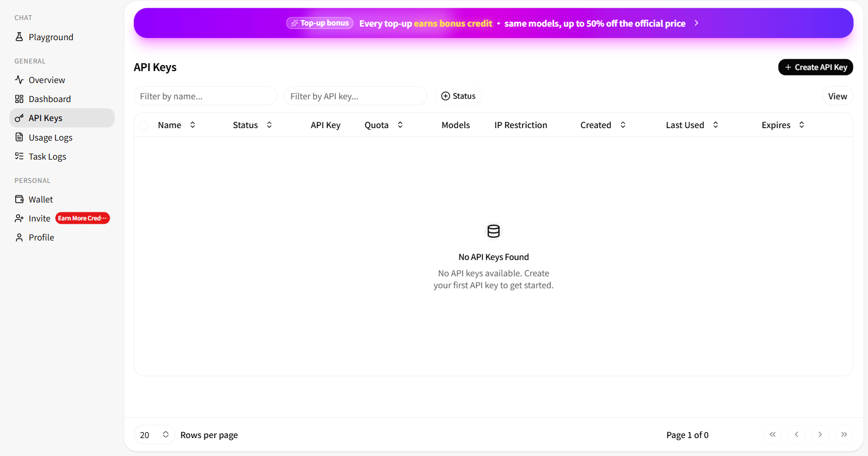868x456 pixels.
Task: Click the Models column header
Action: (x=456, y=125)
